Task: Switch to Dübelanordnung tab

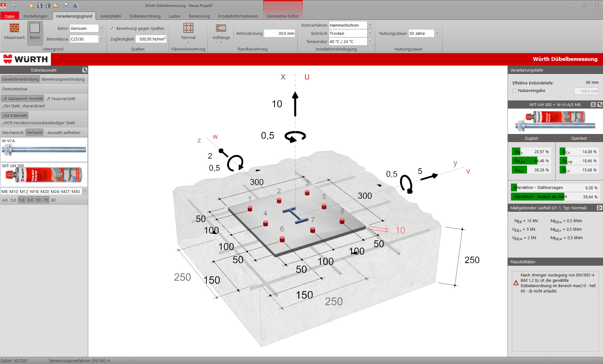Action: click(x=145, y=16)
